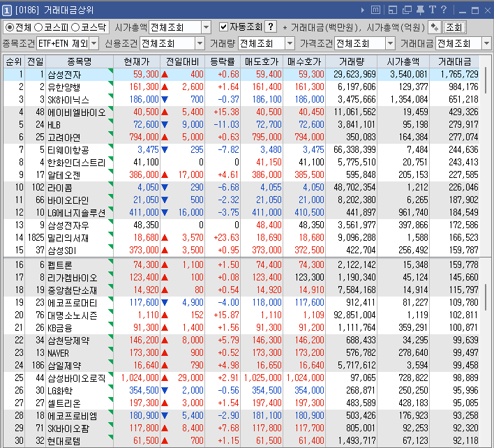This screenshot has height=448, width=494.
Task: Click the window layout icon in title bar
Action: 393,10
